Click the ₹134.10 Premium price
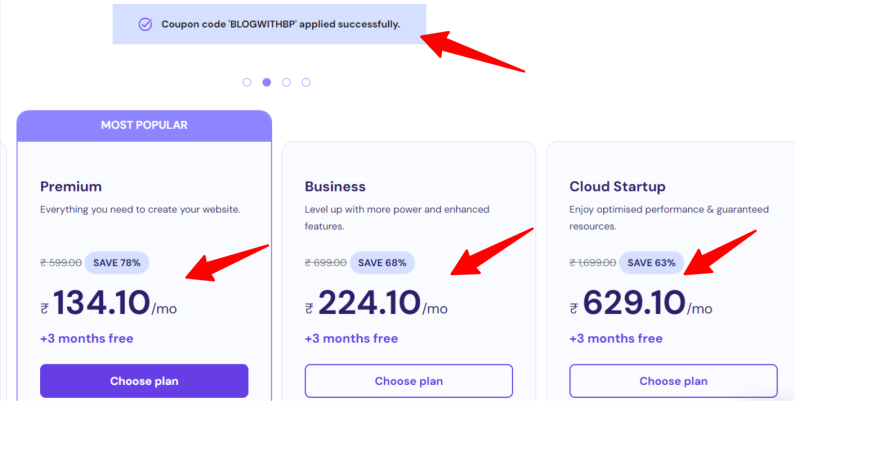This screenshot has height=461, width=884. [101, 303]
